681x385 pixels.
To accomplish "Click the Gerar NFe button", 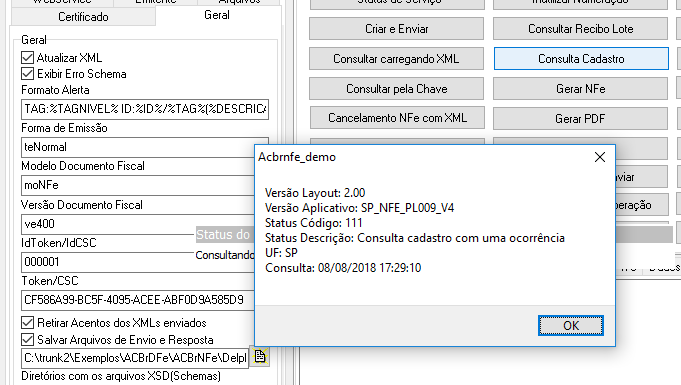I will click(x=581, y=89).
